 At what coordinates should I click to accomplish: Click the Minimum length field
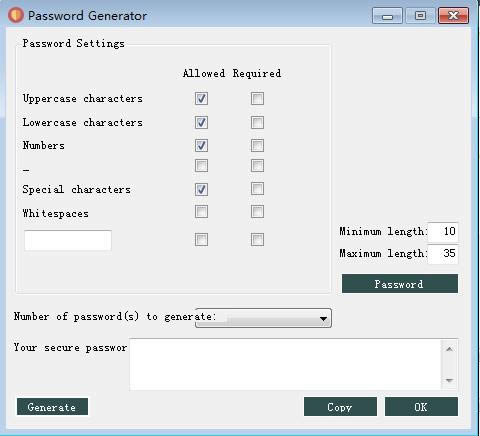[x=443, y=231]
